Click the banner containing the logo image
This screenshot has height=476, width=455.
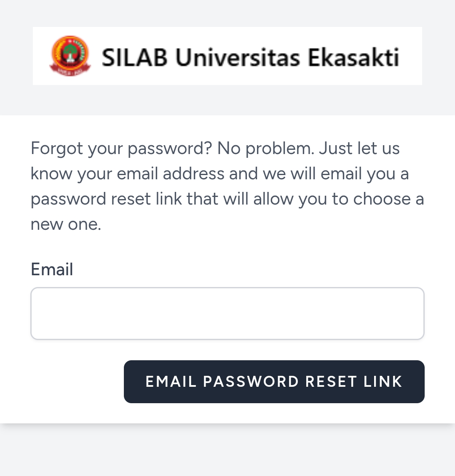(227, 56)
